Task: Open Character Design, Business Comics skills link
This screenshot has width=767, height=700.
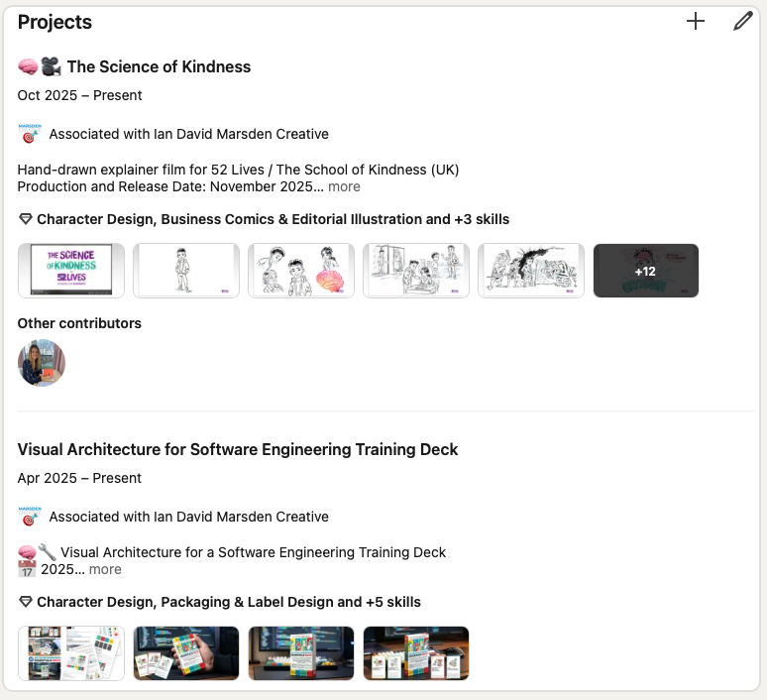Action: tap(273, 219)
